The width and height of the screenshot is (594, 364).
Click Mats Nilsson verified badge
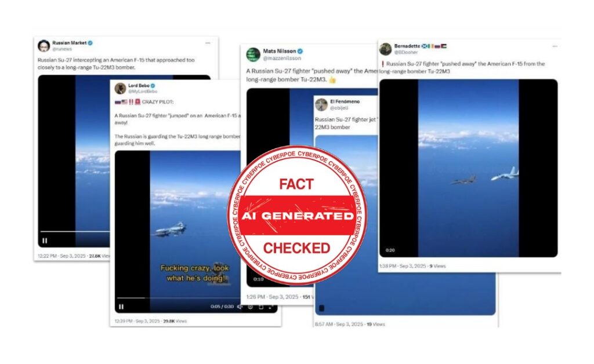tap(300, 51)
